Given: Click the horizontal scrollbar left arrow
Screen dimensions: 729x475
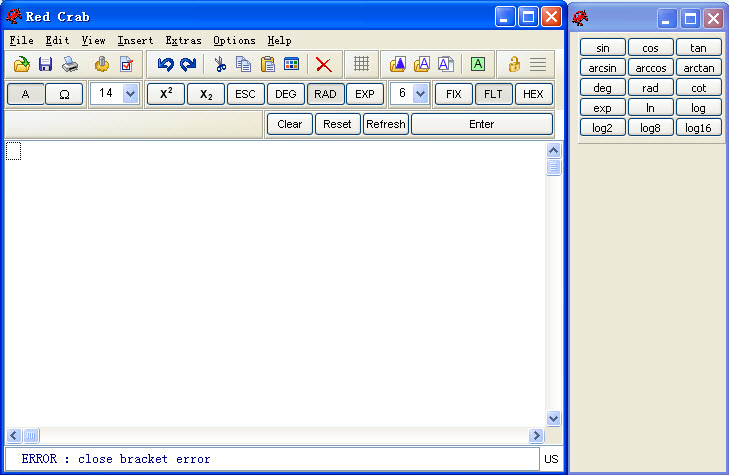Looking at the screenshot, I should [13, 435].
